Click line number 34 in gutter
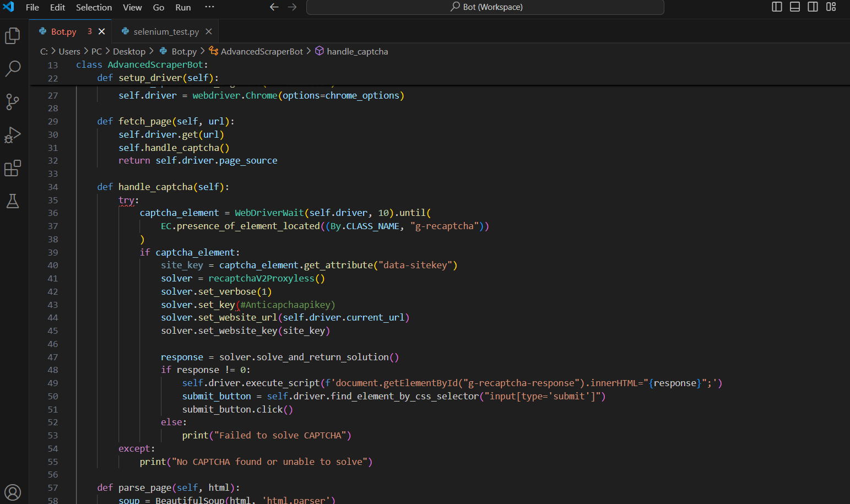 tap(53, 187)
